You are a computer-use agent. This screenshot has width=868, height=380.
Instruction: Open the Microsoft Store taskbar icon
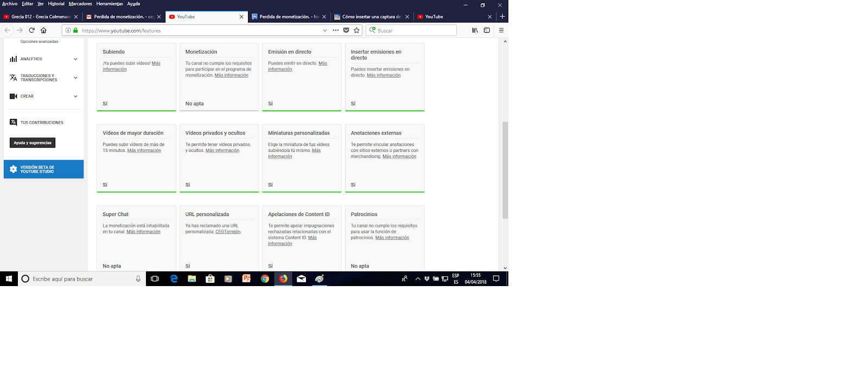pos(210,278)
